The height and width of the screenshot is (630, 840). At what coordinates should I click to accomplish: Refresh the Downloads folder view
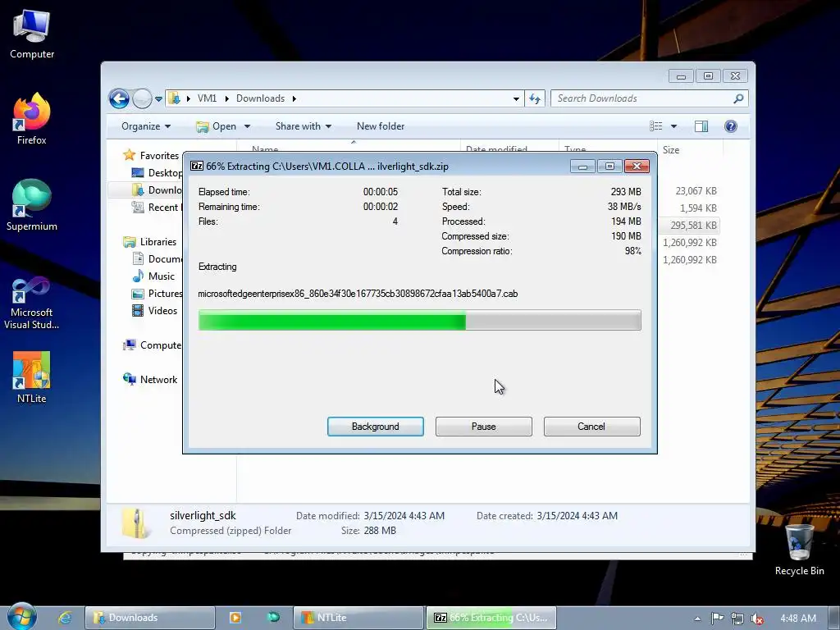(x=535, y=98)
